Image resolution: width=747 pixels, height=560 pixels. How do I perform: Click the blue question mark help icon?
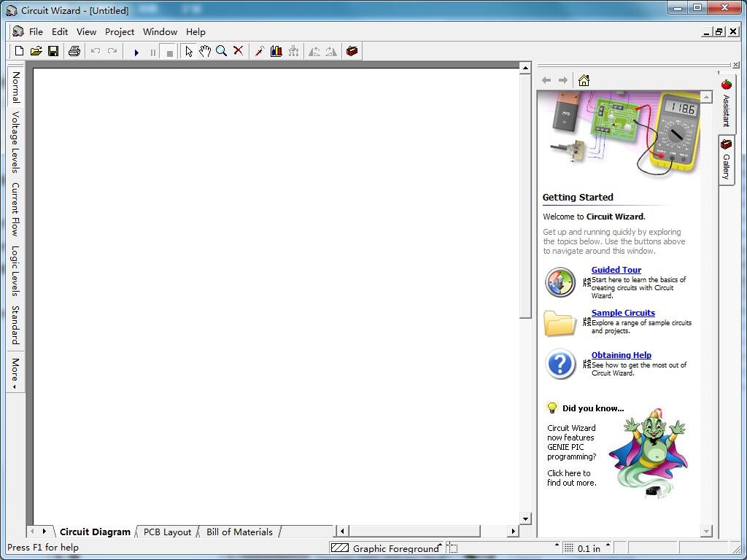tap(560, 364)
